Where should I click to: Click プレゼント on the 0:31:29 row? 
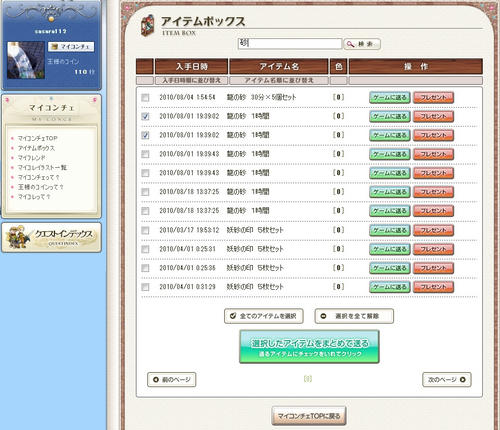[x=433, y=287]
